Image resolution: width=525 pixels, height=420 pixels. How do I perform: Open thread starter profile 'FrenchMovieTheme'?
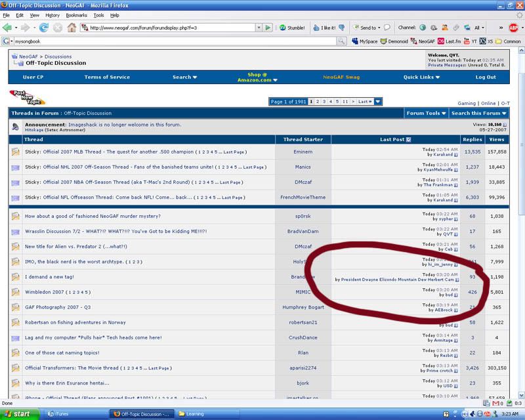(303, 198)
